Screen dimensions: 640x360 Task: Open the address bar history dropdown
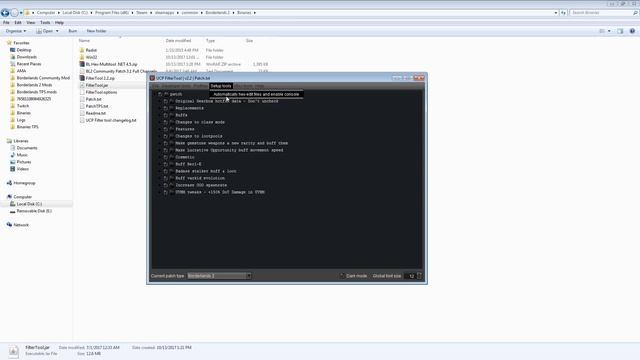[x=556, y=13]
